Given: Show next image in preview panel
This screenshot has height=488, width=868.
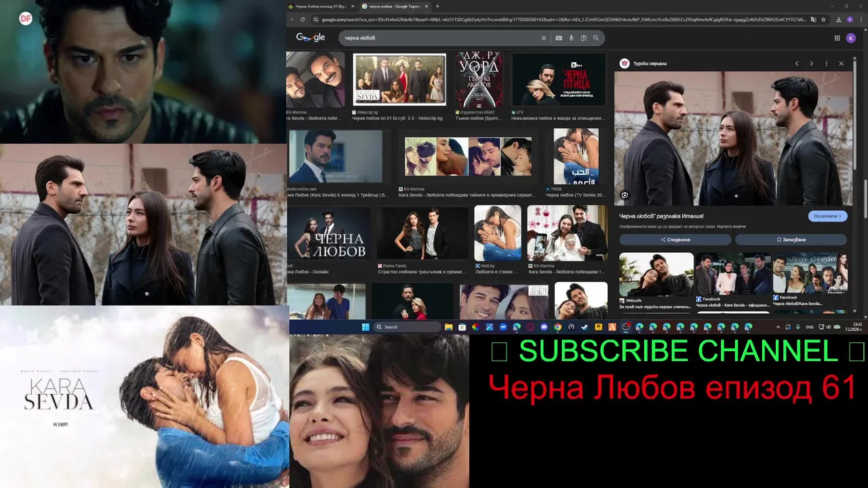Looking at the screenshot, I should (x=811, y=64).
